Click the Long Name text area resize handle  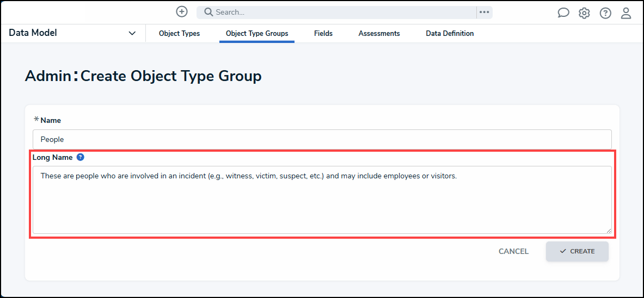609,231
